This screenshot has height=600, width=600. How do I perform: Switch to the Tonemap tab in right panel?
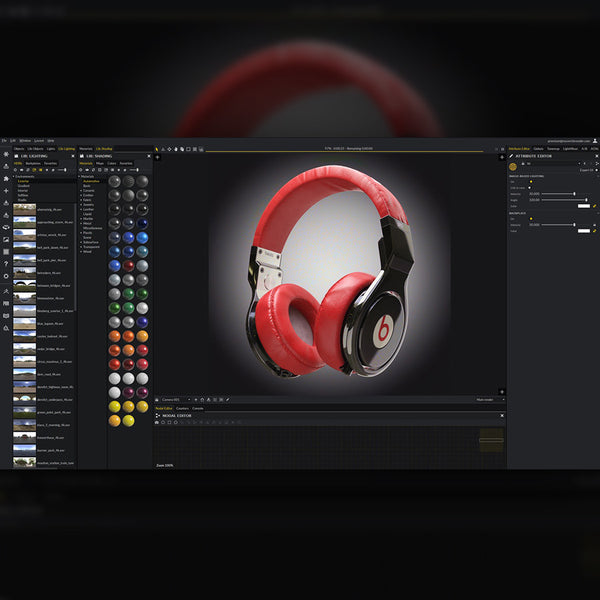pyautogui.click(x=553, y=148)
